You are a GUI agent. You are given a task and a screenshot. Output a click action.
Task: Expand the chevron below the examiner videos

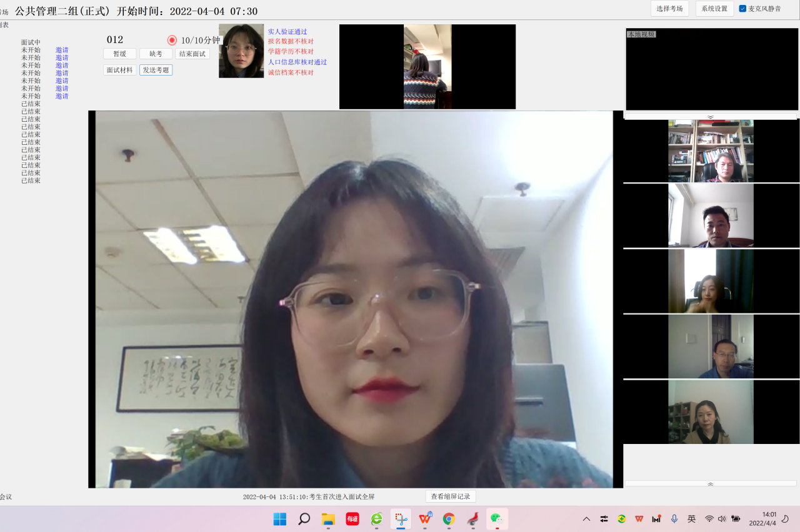point(711,484)
